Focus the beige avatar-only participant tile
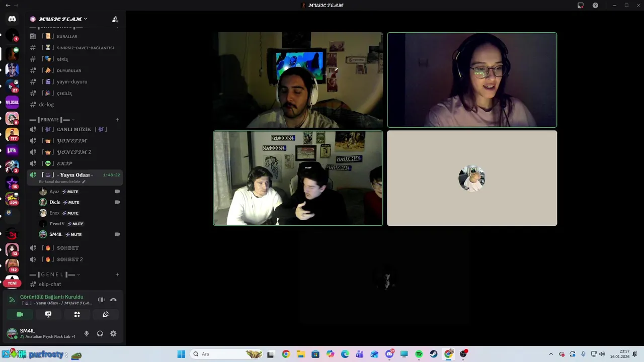This screenshot has width=644, height=362. click(472, 178)
